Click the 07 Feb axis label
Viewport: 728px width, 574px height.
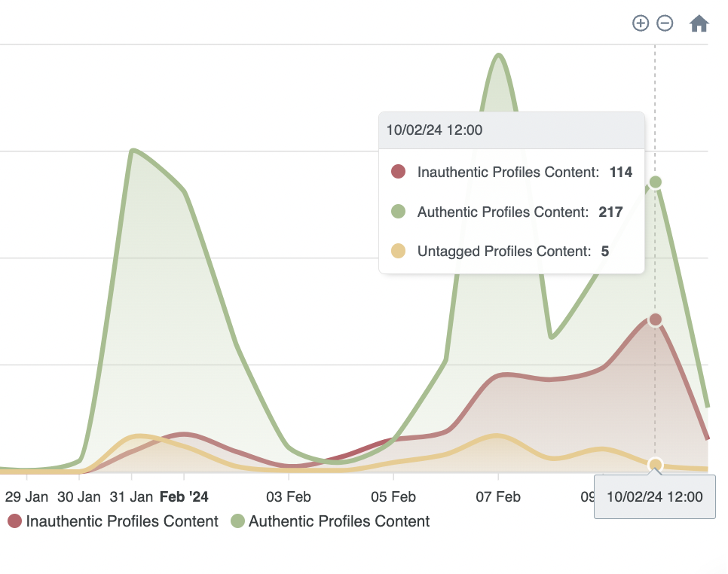tap(498, 496)
